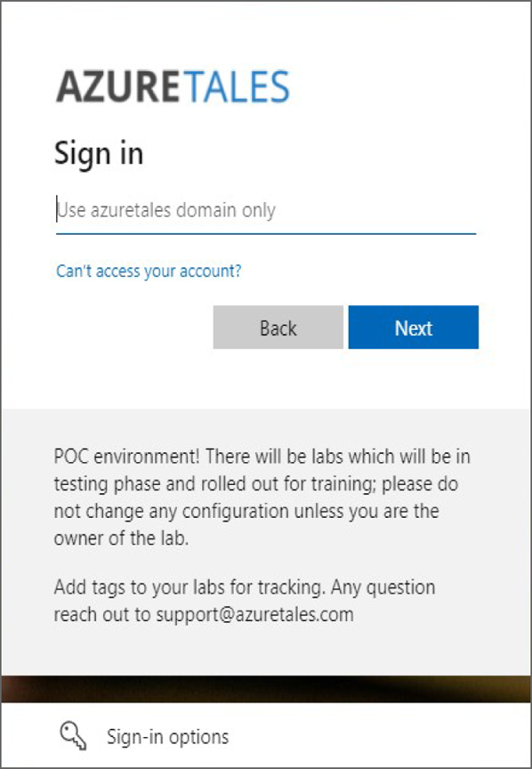Click the word 'options' in Sign-in options
The height and width of the screenshot is (769, 532).
tap(198, 738)
